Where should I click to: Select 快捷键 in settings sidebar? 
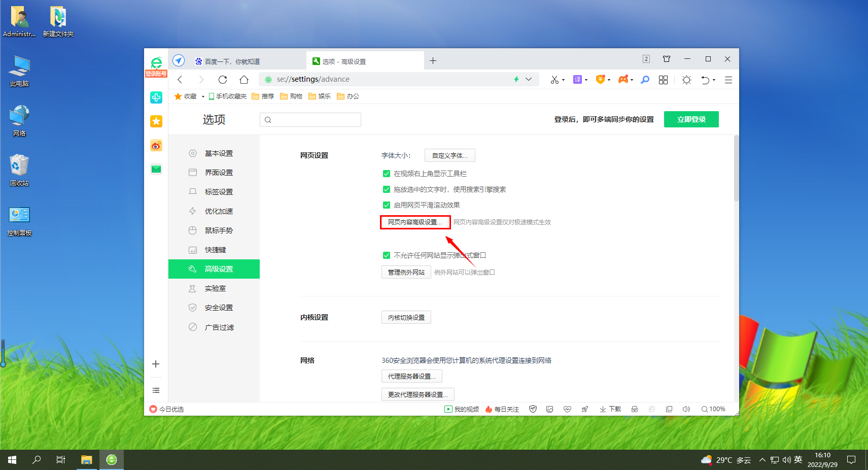click(214, 250)
